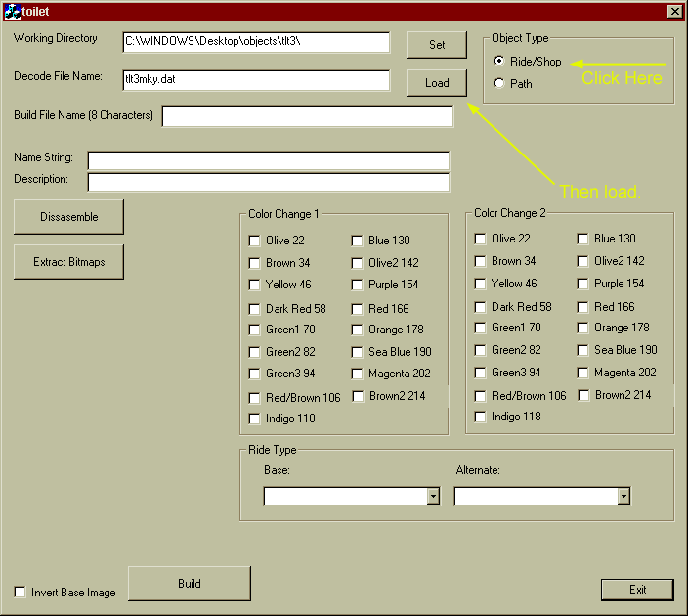
Task: Check Blue 130 in Color Change 2
Action: [582, 239]
